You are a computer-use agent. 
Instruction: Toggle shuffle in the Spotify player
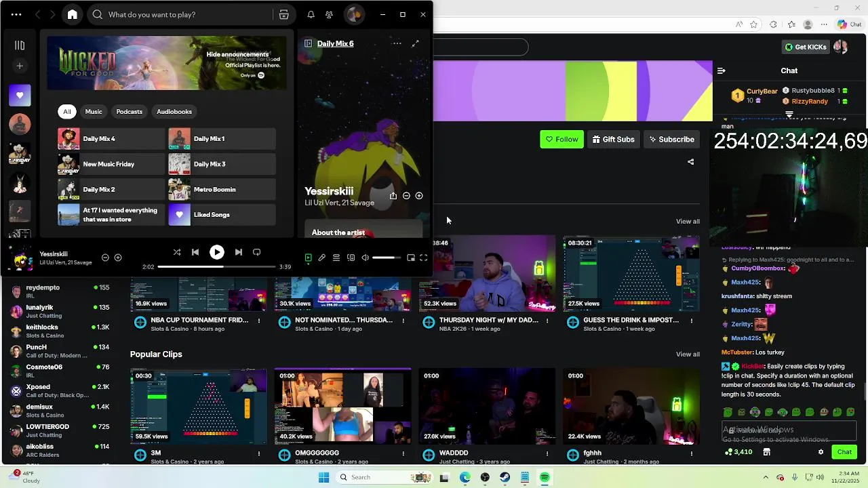coord(177,252)
